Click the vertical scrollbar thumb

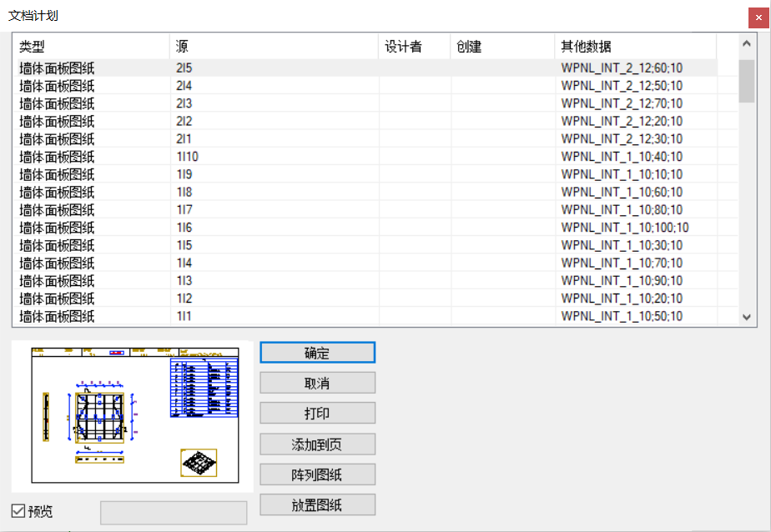tap(747, 81)
